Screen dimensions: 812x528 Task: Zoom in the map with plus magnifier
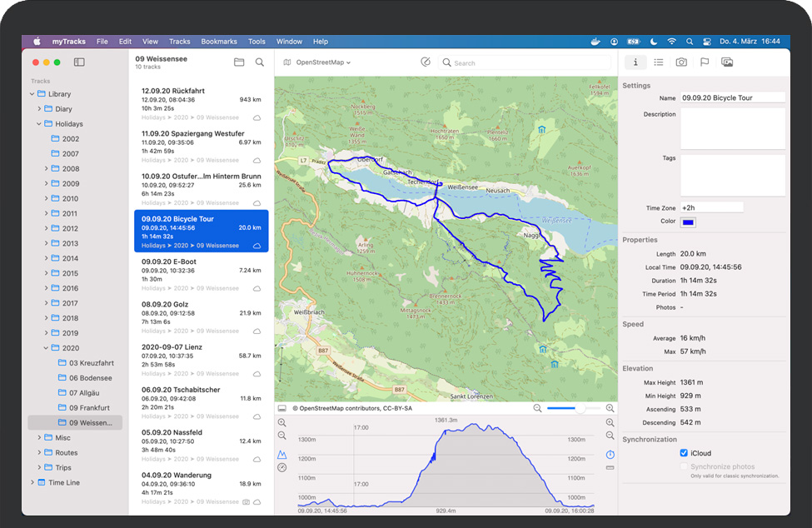(610, 408)
